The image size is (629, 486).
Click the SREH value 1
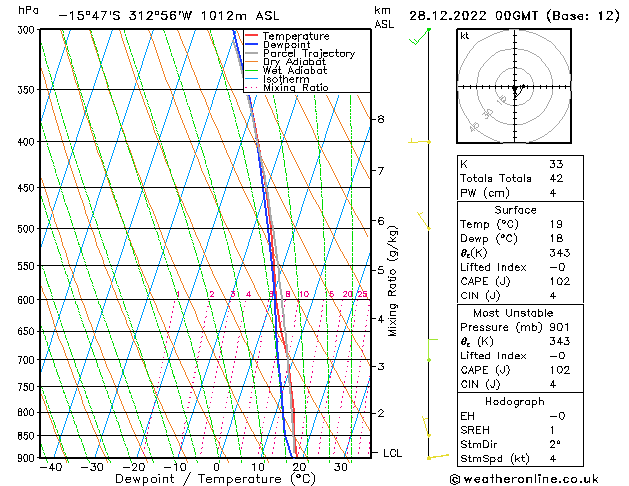pos(553,430)
